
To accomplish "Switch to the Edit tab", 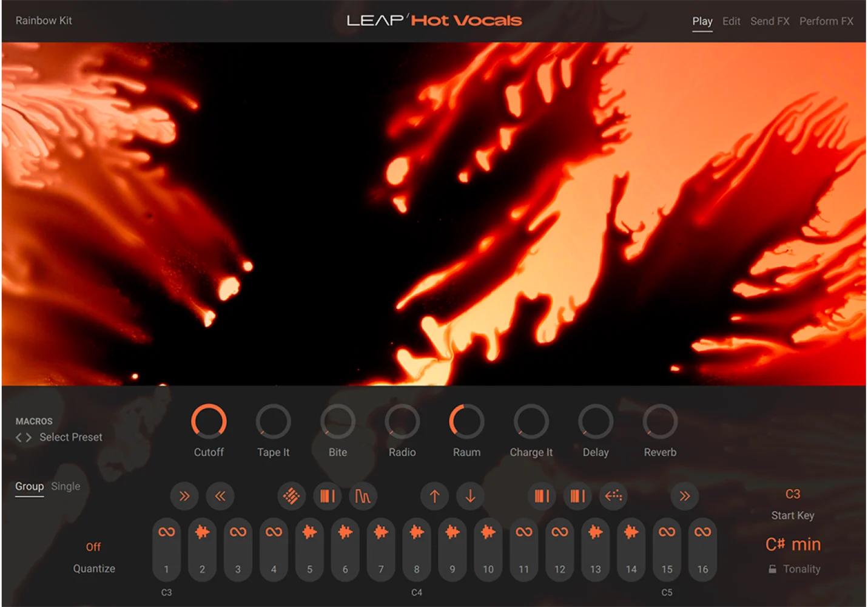I will point(730,21).
